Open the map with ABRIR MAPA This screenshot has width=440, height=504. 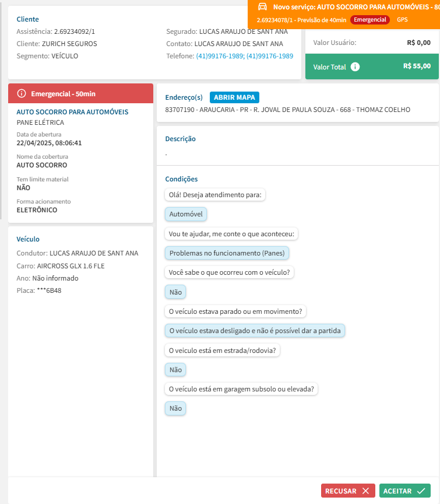pos(234,97)
